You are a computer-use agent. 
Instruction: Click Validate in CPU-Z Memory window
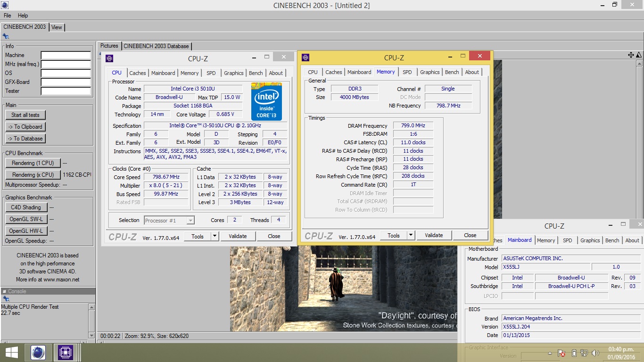434,235
